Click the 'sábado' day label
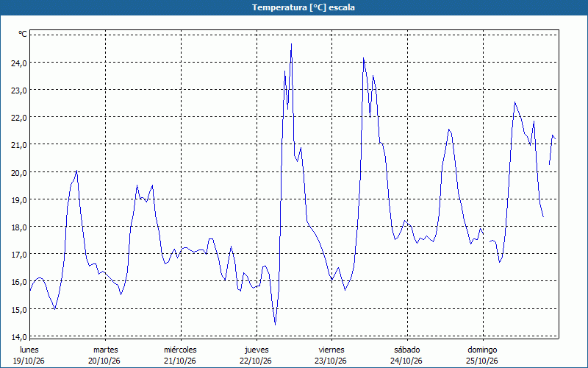The height and width of the screenshot is (368, 588). (407, 350)
